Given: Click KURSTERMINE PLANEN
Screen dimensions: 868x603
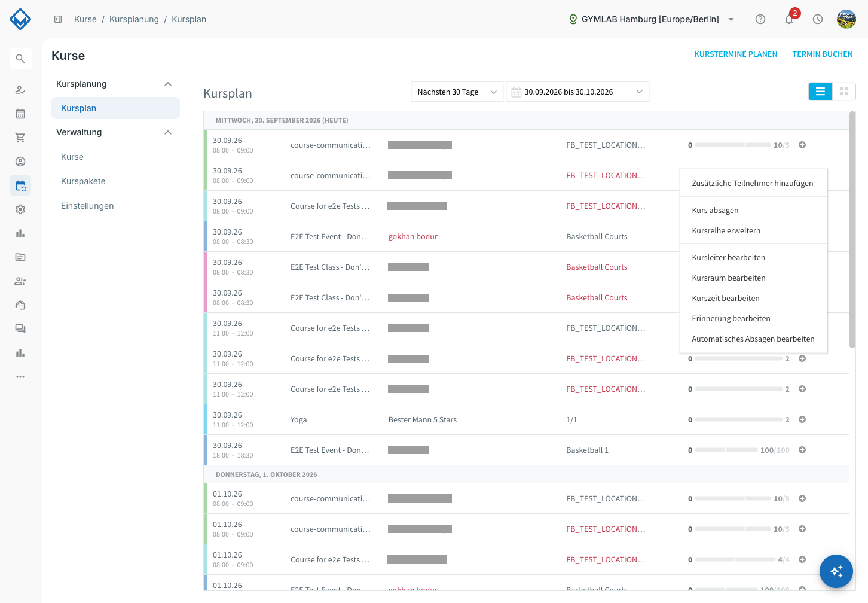Looking at the screenshot, I should click(736, 54).
